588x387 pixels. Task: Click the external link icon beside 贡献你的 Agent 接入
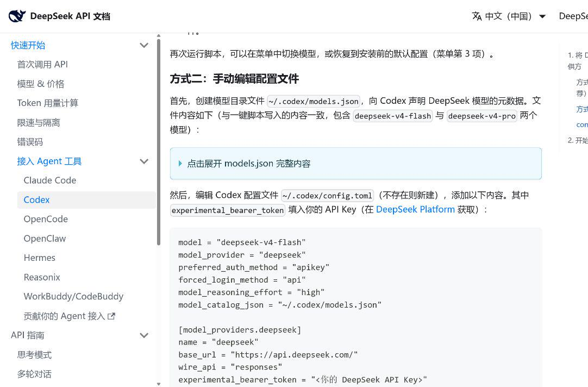(x=111, y=316)
